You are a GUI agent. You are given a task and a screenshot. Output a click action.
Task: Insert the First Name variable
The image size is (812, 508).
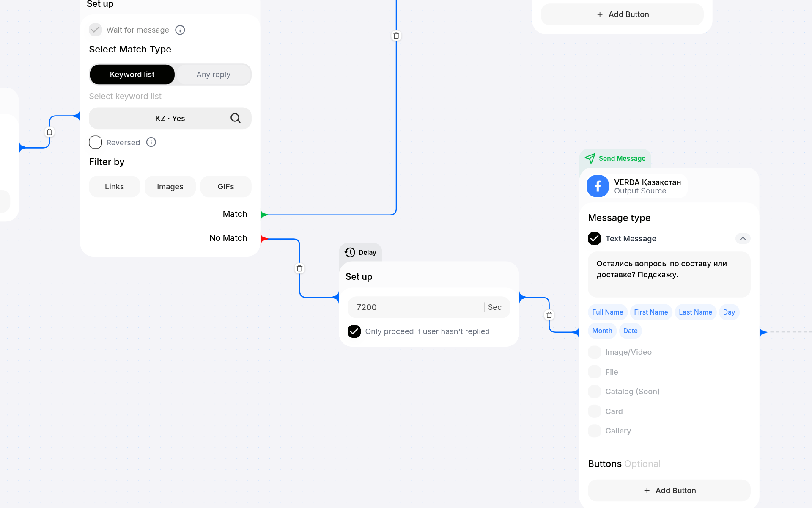(x=651, y=312)
